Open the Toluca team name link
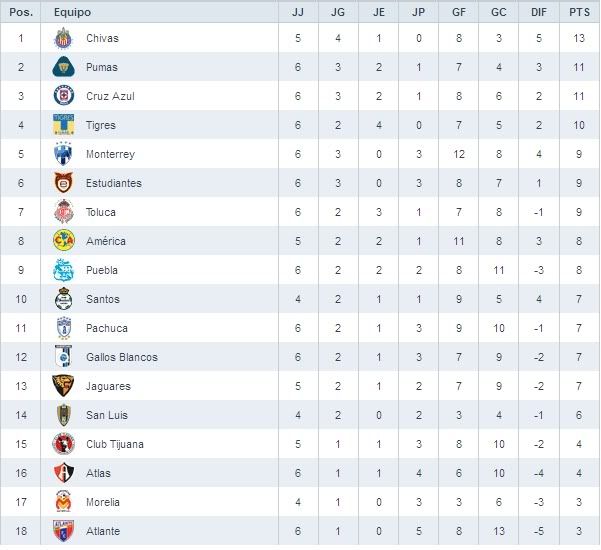Screen dimensions: 601x550 coord(101,212)
